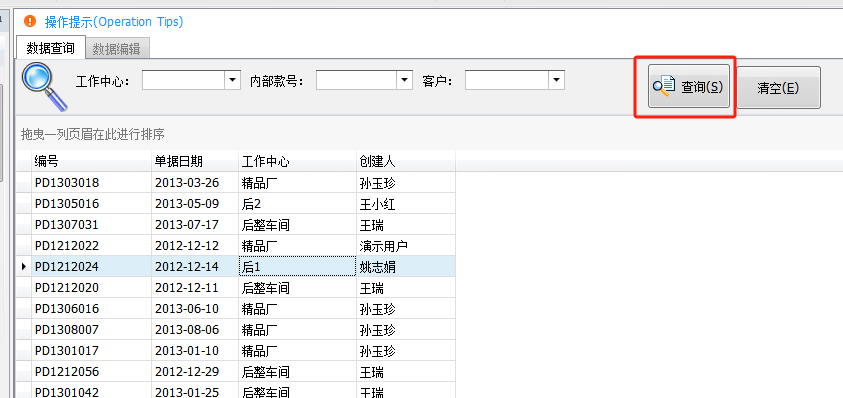Sort by the 单据日期 column header

[x=195, y=161]
